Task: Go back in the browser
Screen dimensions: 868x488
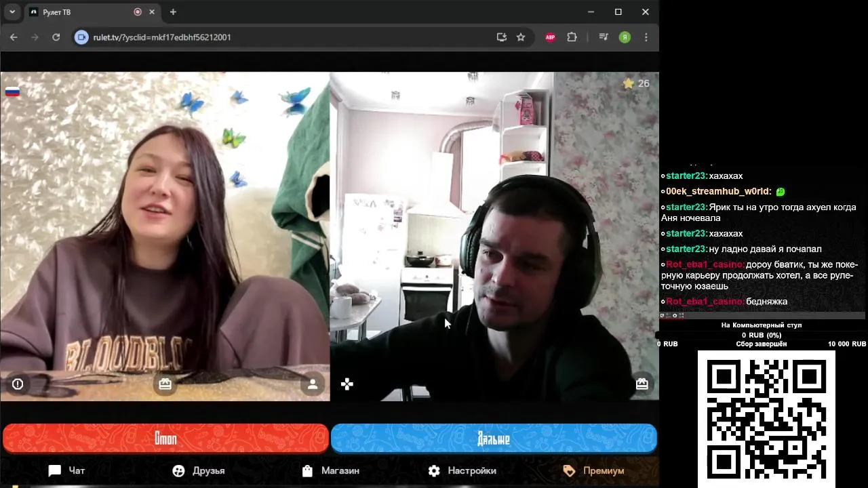Action: [x=14, y=37]
